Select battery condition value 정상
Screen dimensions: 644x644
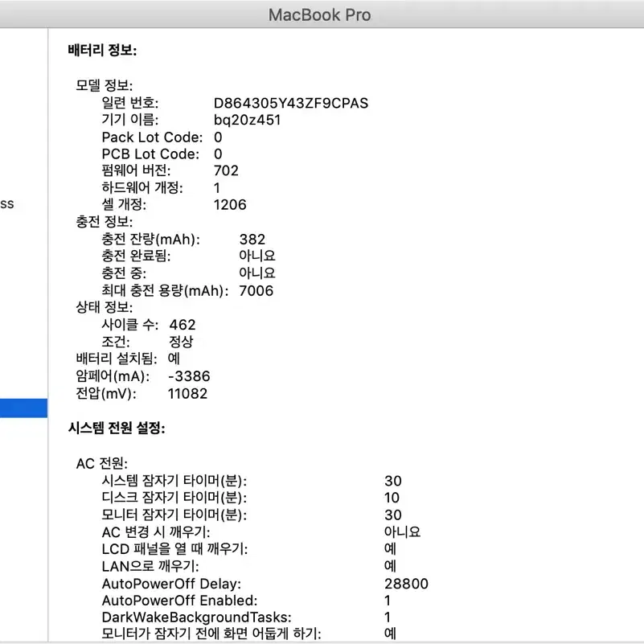[x=181, y=342]
